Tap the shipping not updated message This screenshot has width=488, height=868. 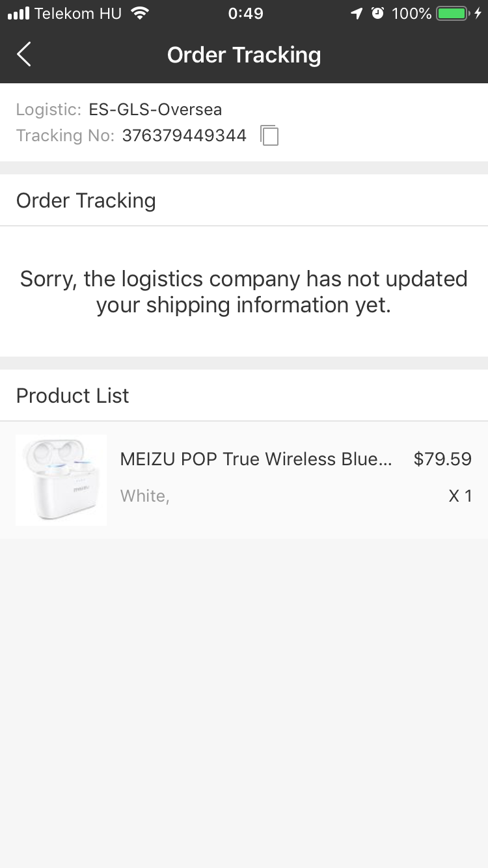(x=244, y=292)
